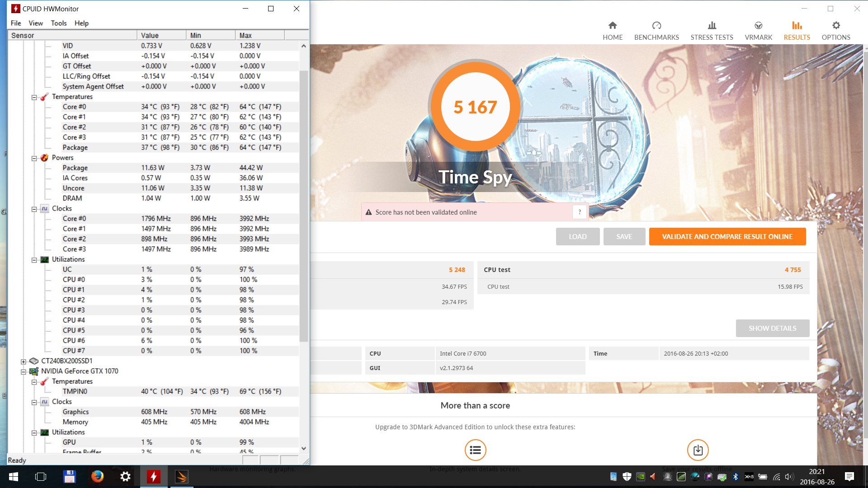Viewport: 868px width, 488px height.
Task: Click battery power tray icon
Action: tap(763, 477)
